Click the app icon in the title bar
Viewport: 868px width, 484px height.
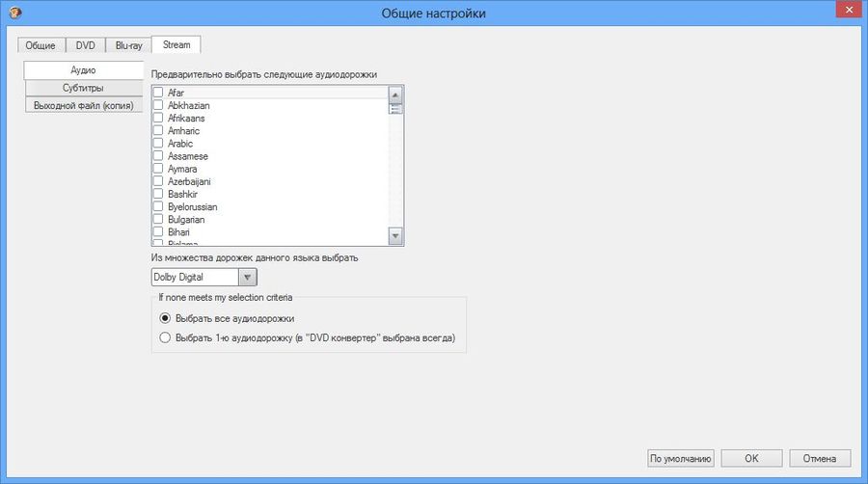click(12, 13)
